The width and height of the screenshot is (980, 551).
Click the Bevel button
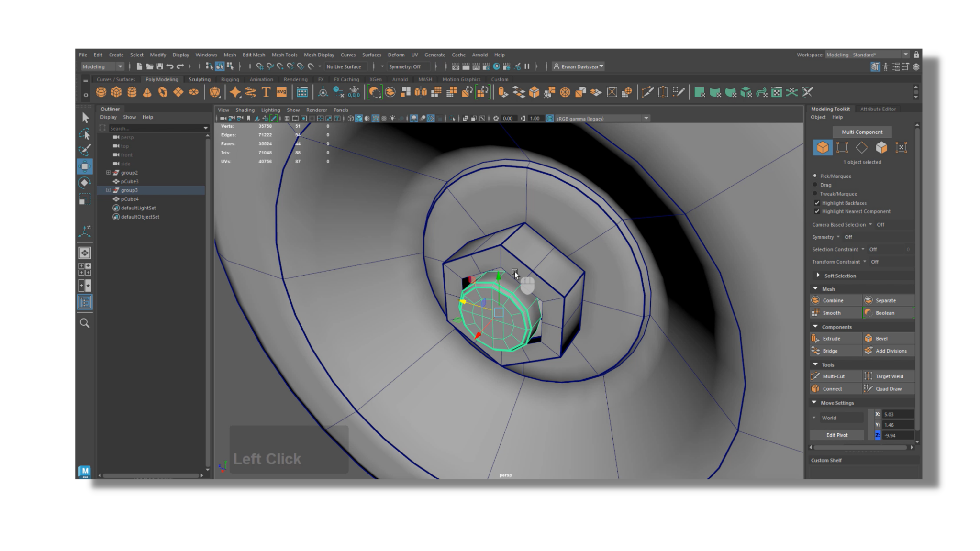889,338
